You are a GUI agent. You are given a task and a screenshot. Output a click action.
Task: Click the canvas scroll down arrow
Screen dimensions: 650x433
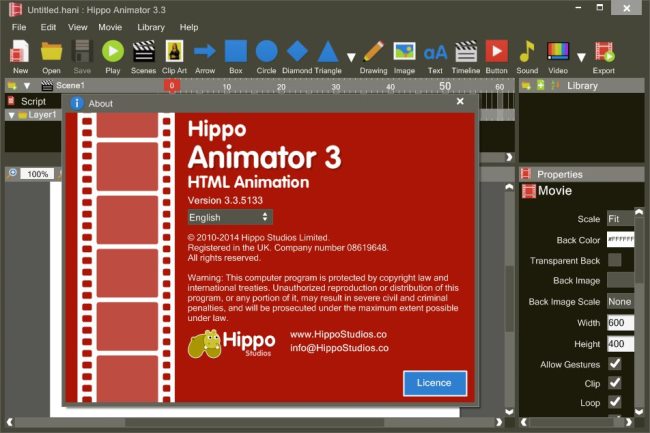tap(509, 411)
